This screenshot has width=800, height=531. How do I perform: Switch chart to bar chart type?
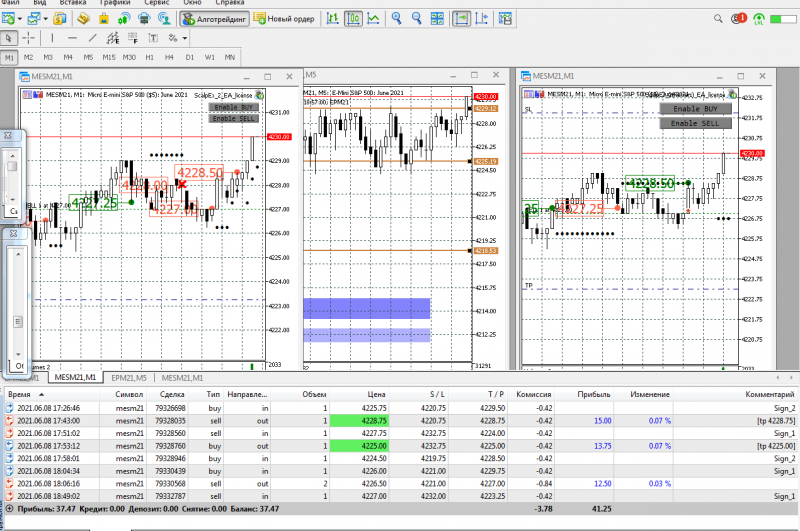[333, 19]
